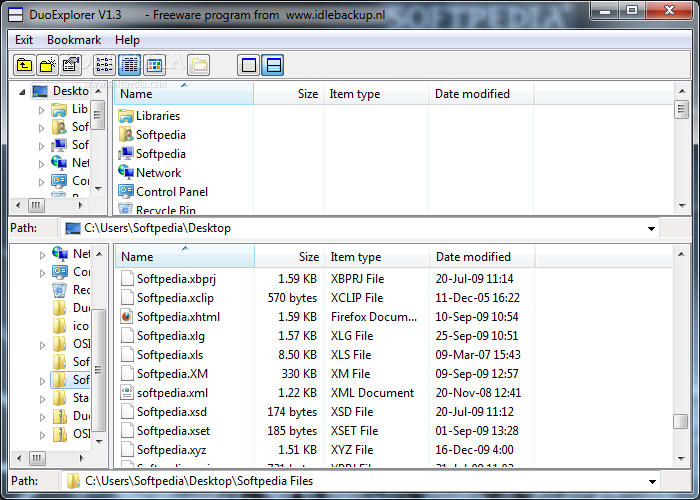Click the XML document icon of softpedia.xml
This screenshot has width=700, height=500.
[127, 393]
